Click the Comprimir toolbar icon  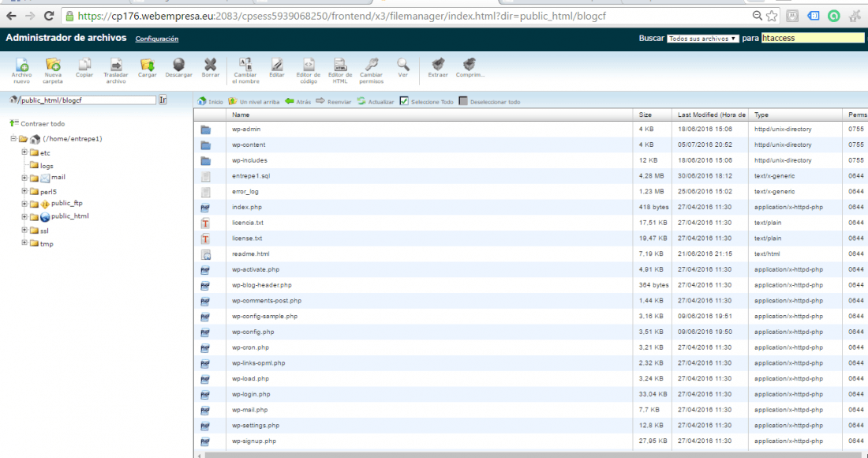coord(470,68)
